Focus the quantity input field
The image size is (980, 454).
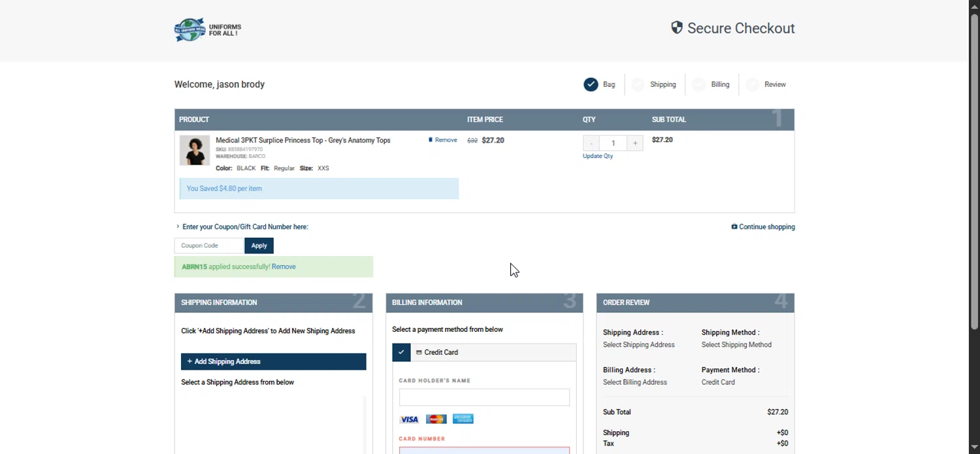[x=613, y=143]
